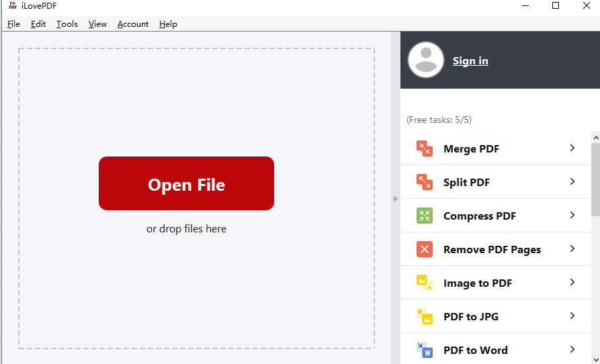Click the red Open File button

[x=186, y=183]
